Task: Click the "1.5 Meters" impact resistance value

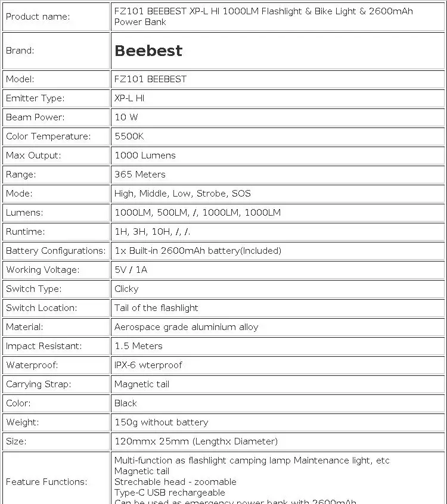Action: pos(138,346)
